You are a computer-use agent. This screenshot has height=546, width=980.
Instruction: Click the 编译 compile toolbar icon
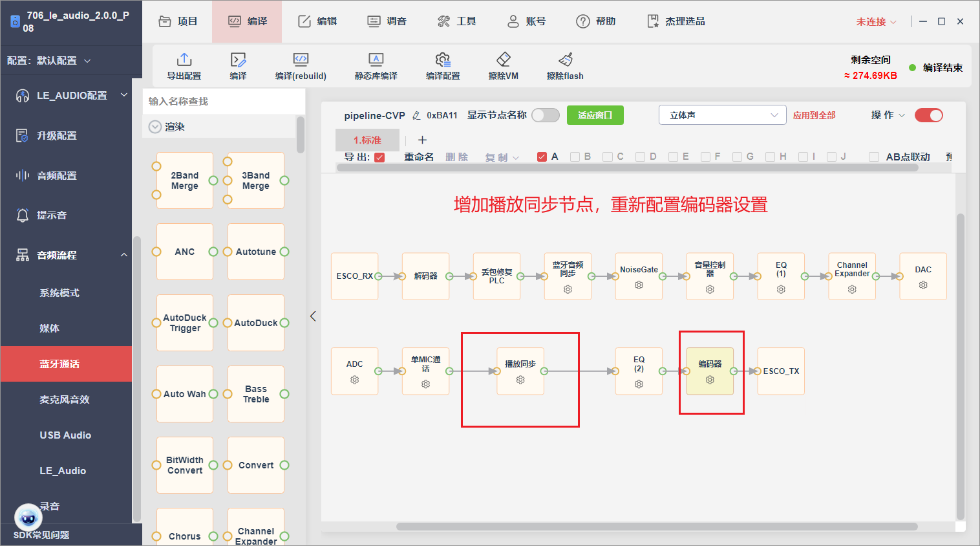click(238, 60)
